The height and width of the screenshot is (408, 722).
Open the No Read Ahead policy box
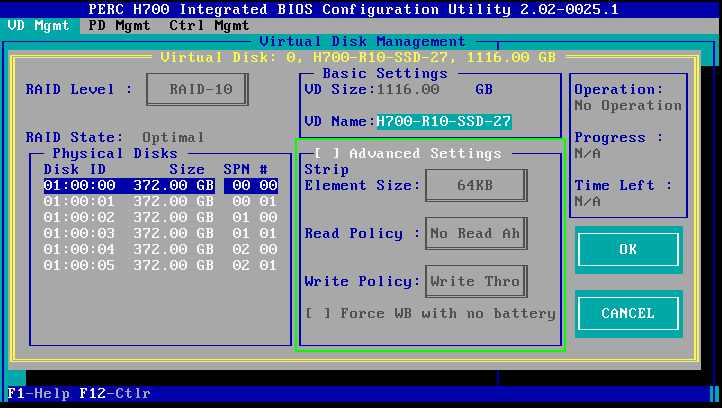coord(476,233)
